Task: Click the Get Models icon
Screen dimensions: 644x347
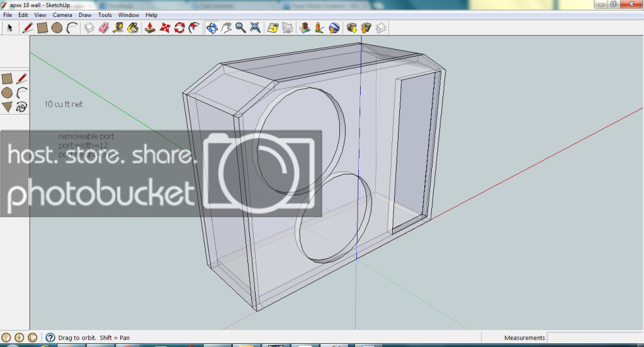Action: tap(351, 28)
